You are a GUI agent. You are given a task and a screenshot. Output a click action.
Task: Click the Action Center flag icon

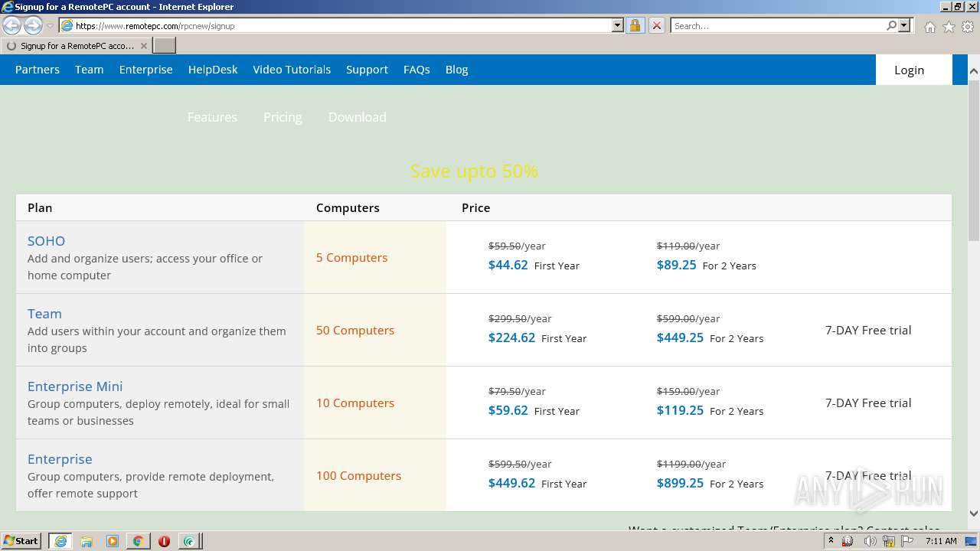[x=907, y=541]
